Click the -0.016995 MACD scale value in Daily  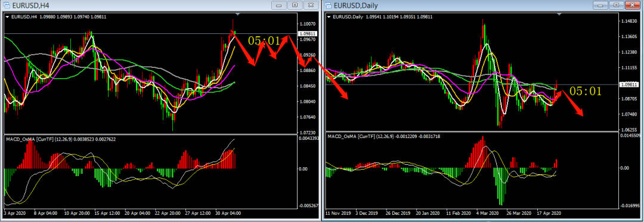pyautogui.click(x=631, y=205)
